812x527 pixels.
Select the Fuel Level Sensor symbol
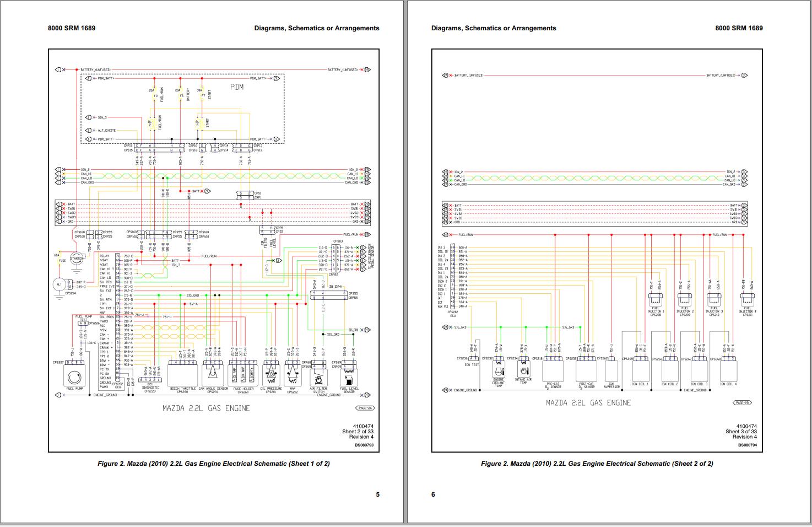pyautogui.click(x=349, y=377)
